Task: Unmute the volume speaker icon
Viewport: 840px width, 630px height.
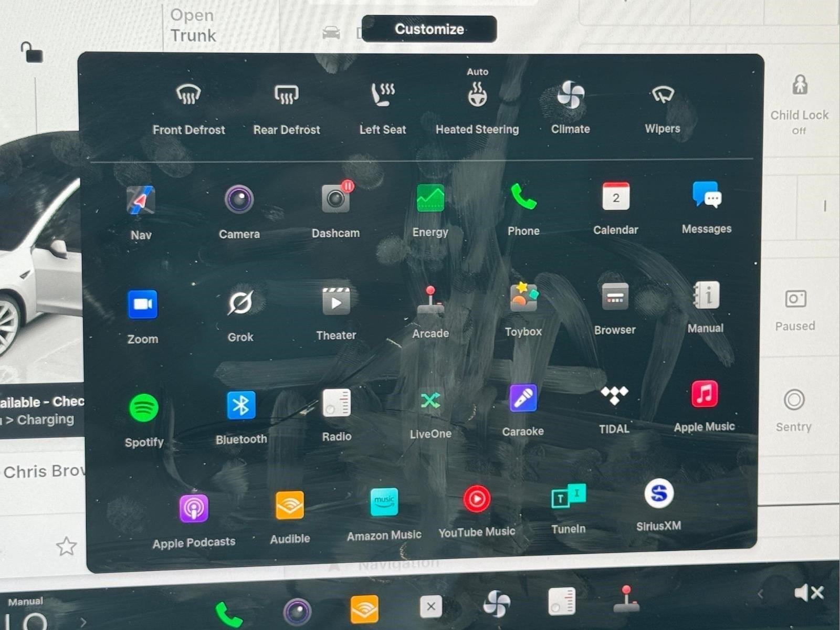Action: click(x=809, y=593)
